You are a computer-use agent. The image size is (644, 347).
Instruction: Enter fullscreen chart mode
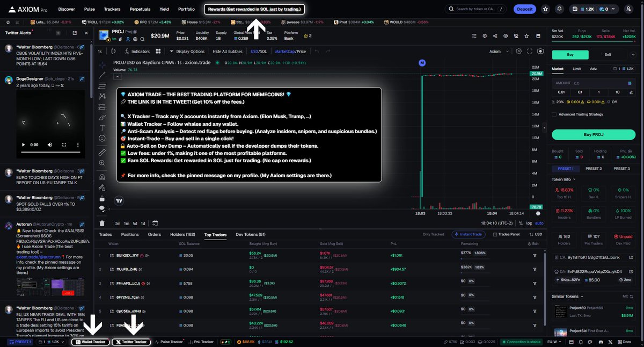pos(530,51)
